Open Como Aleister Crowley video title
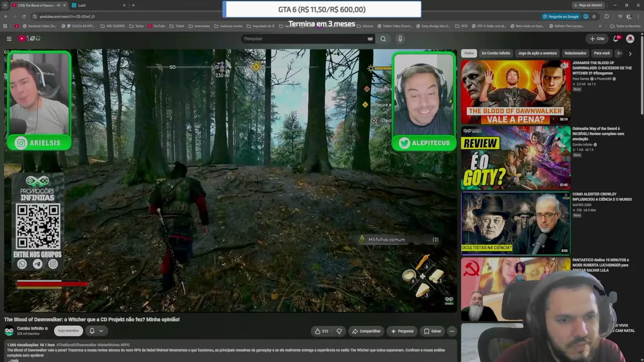The width and height of the screenshot is (644, 362). click(602, 197)
